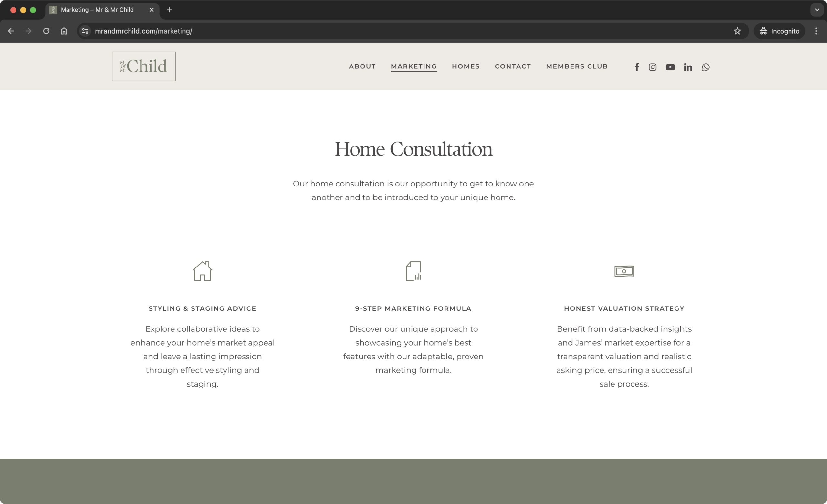The height and width of the screenshot is (504, 827).
Task: Open the LinkedIn social icon
Action: click(688, 67)
